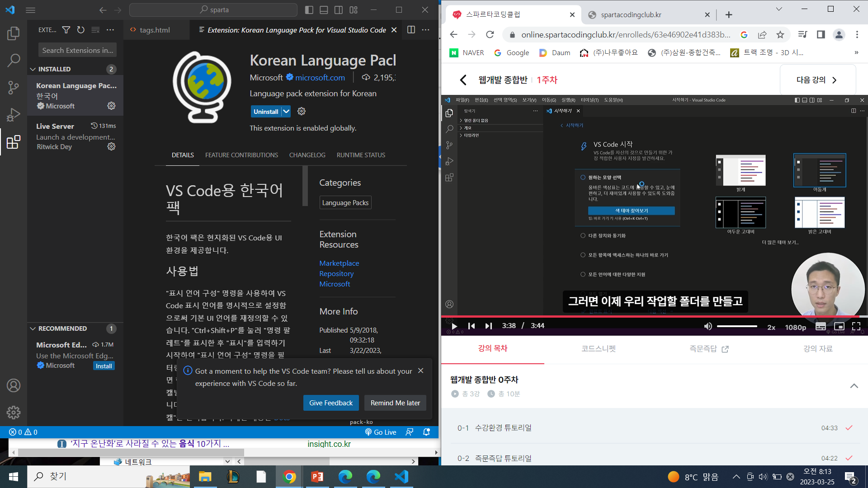Open the Explorer view in VS Code activity bar
This screenshot has height=488, width=868.
pos(14,33)
